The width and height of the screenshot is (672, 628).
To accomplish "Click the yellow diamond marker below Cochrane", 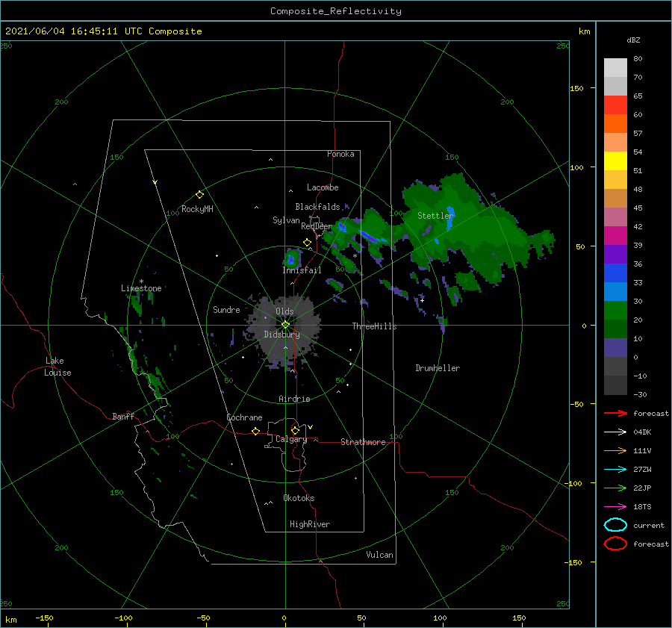I will pos(256,431).
